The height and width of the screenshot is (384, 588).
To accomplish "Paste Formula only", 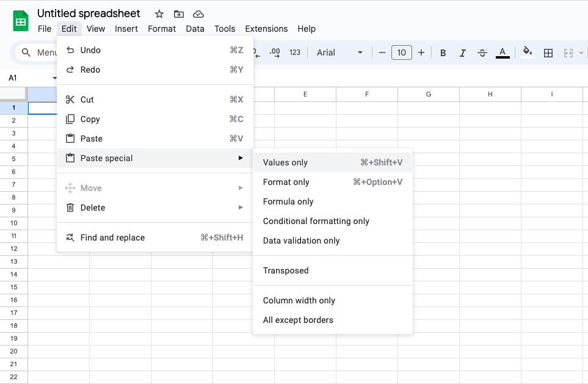I will point(333,201).
